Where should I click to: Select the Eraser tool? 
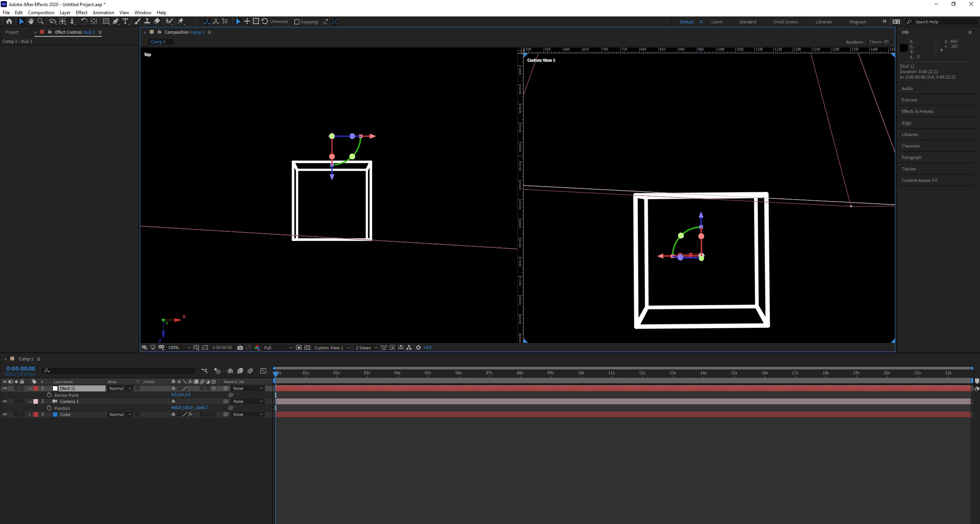coord(157,21)
